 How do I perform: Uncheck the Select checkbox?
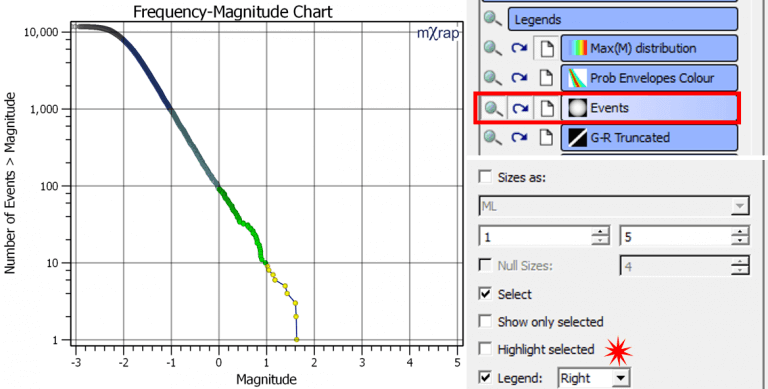(485, 293)
